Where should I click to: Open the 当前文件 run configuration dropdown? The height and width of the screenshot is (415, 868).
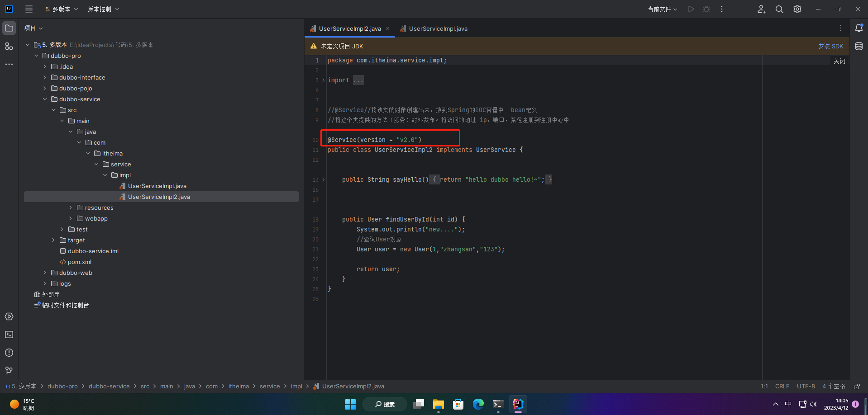(x=662, y=9)
